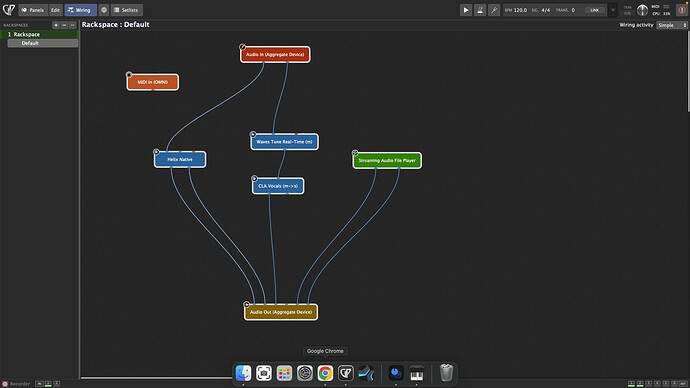
Task: Add a new rackspace with plus button
Action: pos(55,25)
